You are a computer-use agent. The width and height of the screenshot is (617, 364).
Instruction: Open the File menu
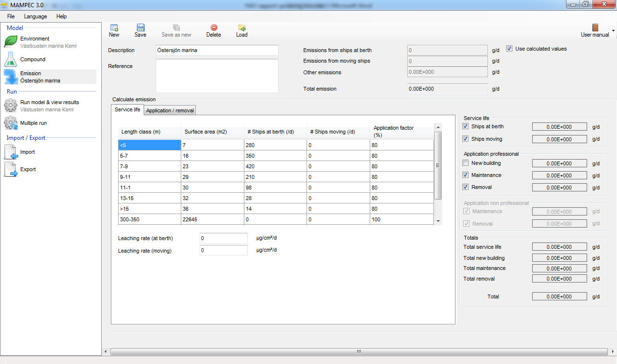[11, 16]
